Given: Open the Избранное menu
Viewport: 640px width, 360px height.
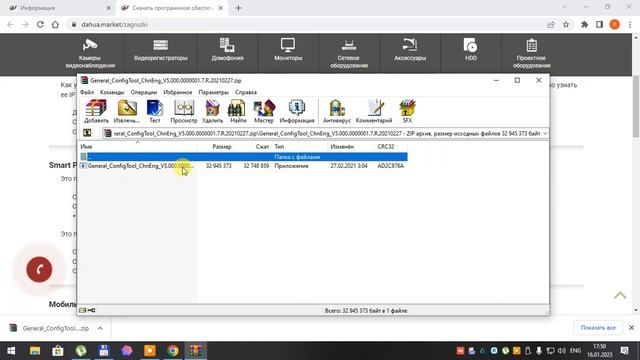Looking at the screenshot, I should 178,92.
